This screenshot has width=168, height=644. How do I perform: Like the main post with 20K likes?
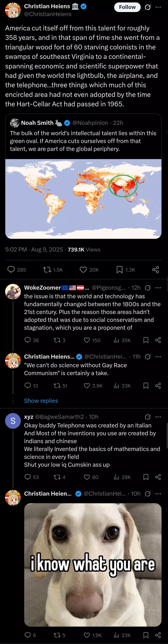pyautogui.click(x=89, y=270)
